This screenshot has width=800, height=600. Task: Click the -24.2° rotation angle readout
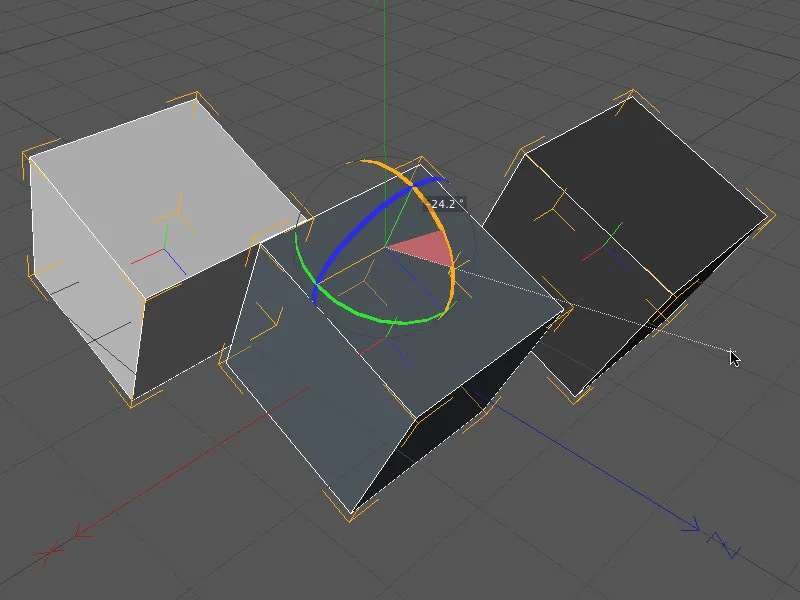(444, 204)
